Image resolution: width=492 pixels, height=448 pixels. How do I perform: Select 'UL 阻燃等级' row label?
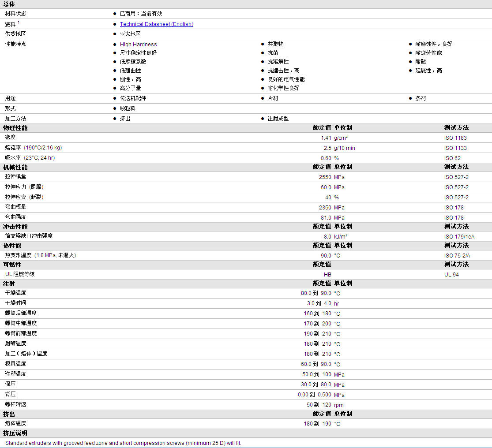coord(20,274)
